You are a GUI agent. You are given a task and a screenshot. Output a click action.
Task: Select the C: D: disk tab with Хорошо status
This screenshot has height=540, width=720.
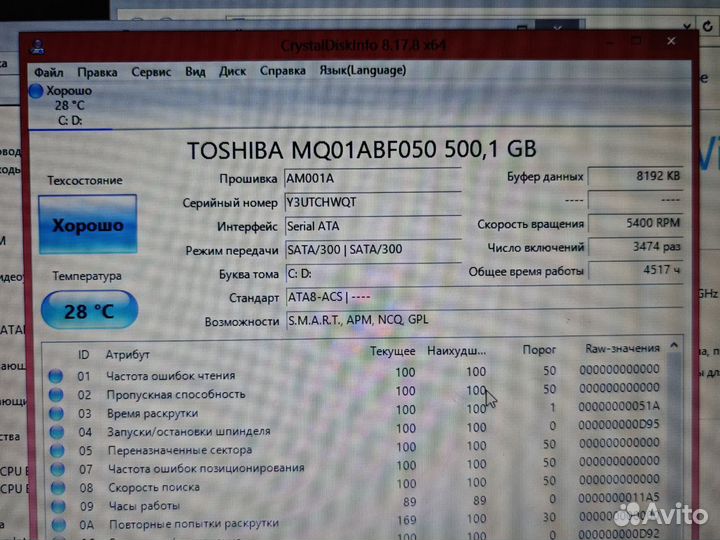click(x=70, y=106)
